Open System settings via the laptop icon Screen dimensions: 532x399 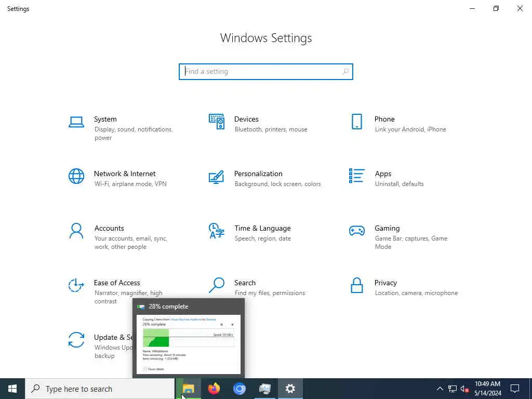point(76,122)
